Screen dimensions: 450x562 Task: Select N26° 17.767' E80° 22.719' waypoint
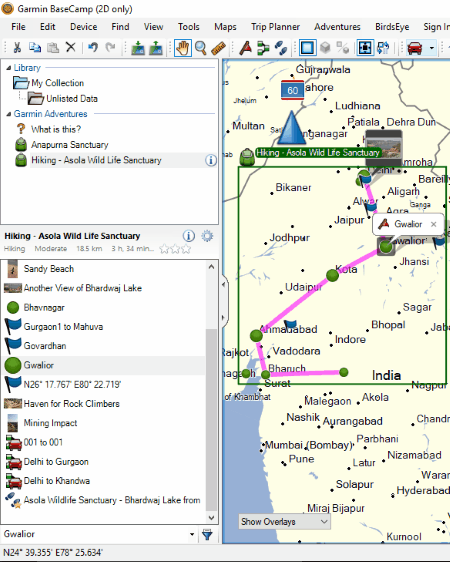pyautogui.click(x=72, y=385)
